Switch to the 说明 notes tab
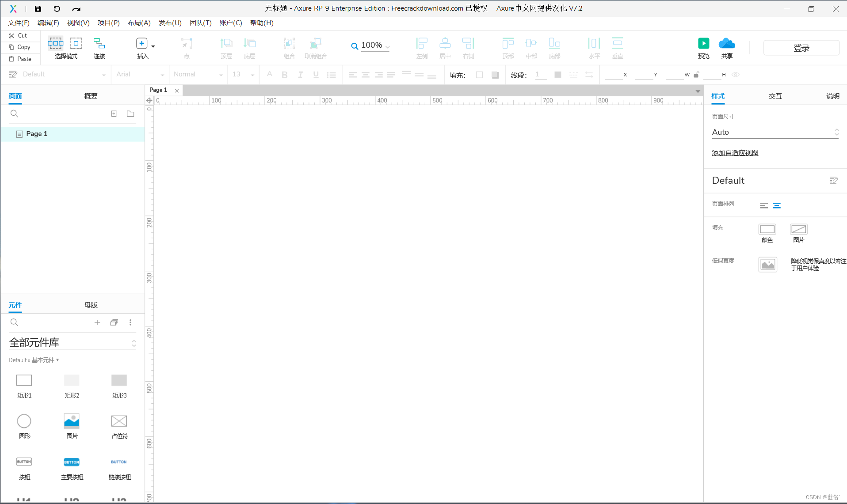Viewport: 847px width, 504px height. click(x=833, y=96)
